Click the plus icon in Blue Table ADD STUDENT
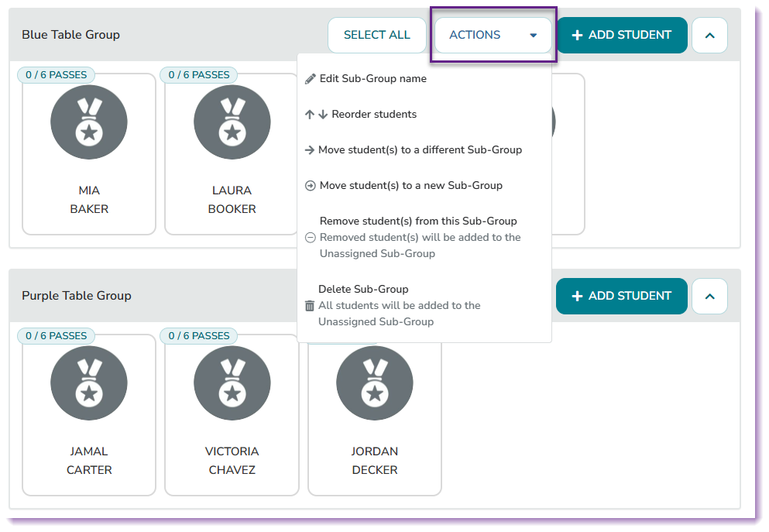The image size is (769, 532). (x=577, y=36)
